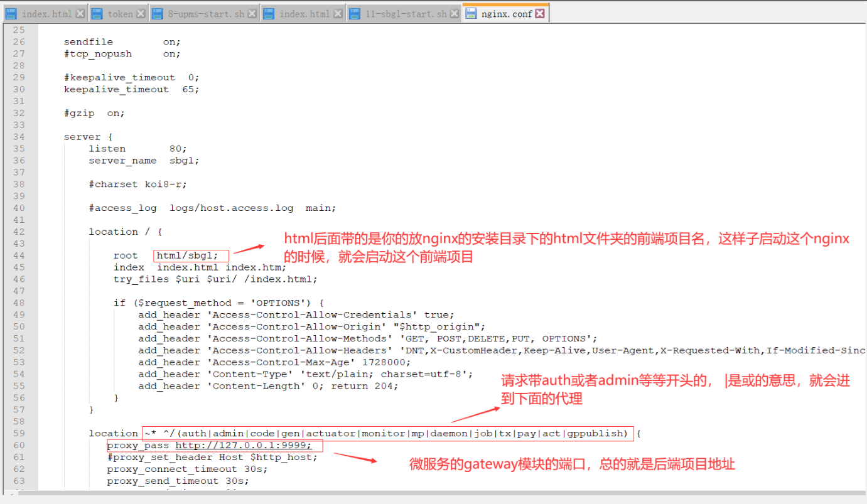Switch to the token tab
Image resolution: width=867 pixels, height=504 pixels.
[118, 14]
